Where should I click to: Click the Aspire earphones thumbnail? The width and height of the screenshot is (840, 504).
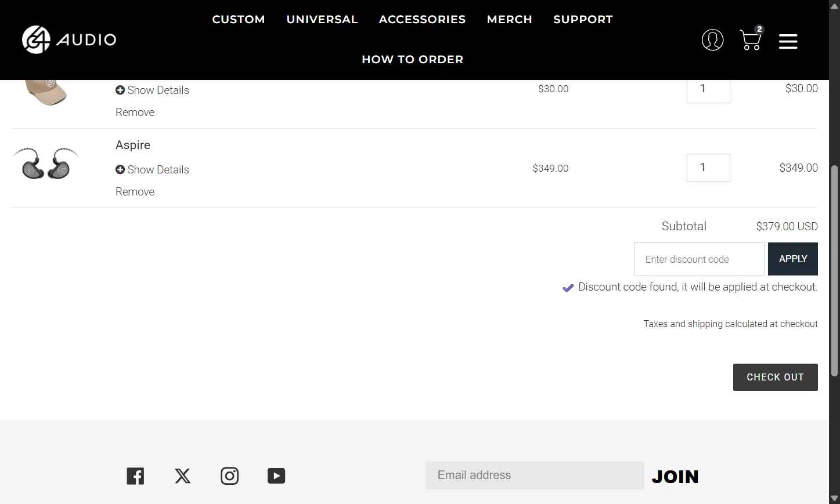click(x=45, y=163)
